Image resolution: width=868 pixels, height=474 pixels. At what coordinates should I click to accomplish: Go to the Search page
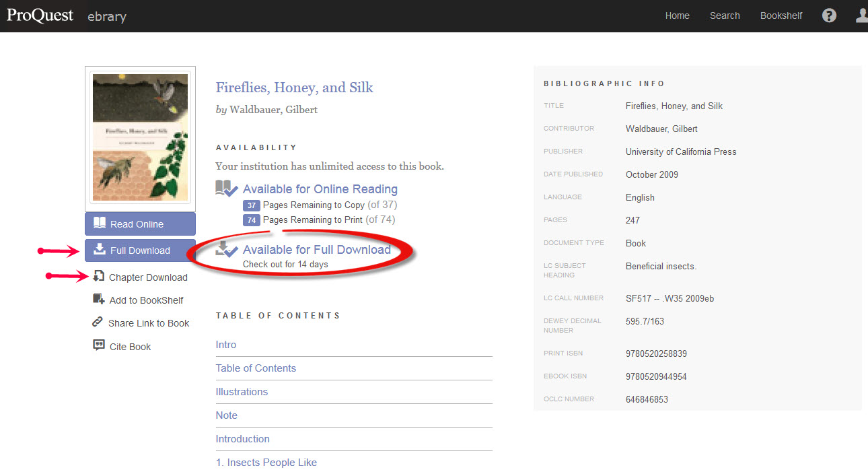tap(725, 15)
